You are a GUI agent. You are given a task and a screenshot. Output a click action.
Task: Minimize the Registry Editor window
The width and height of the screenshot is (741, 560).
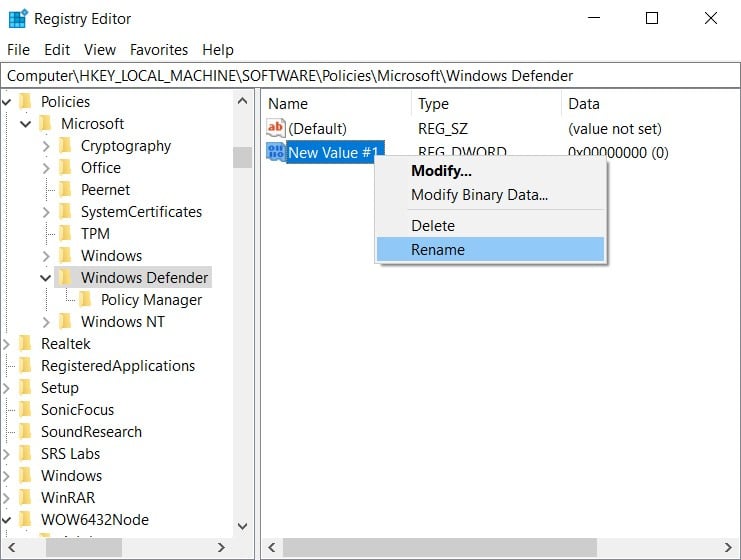pos(594,18)
